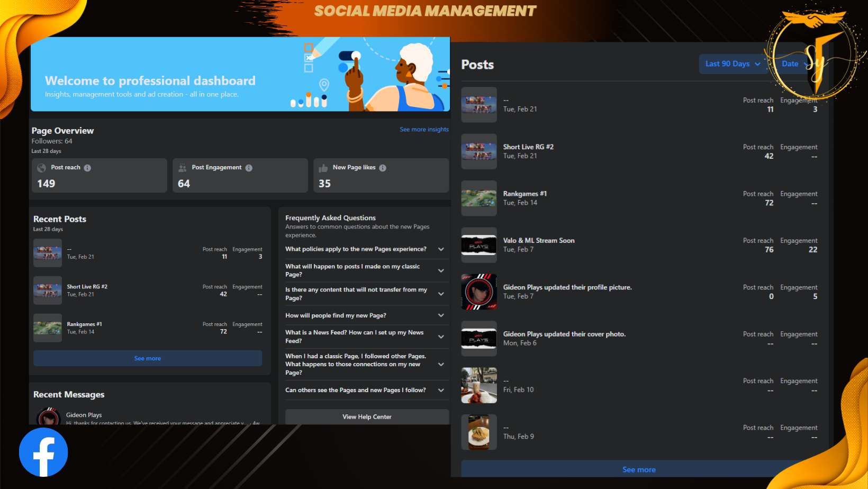The image size is (868, 489).
Task: Click the info icon beside Post Engagement
Action: point(249,168)
